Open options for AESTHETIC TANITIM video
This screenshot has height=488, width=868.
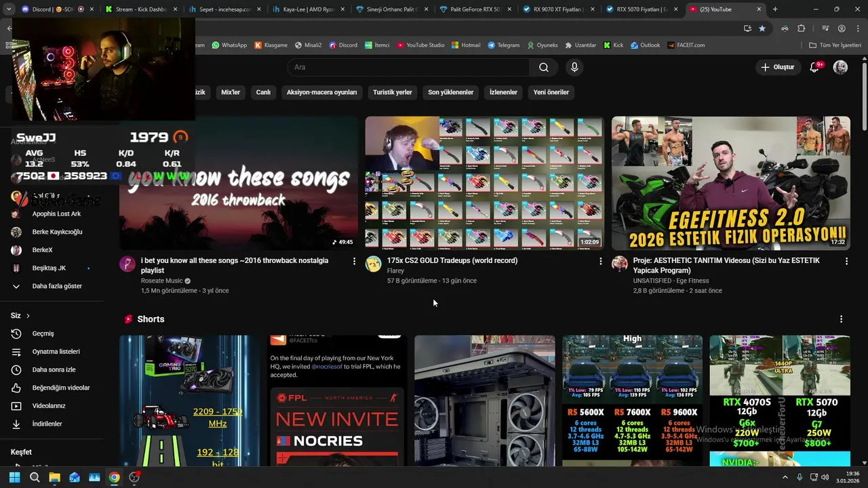coord(846,261)
